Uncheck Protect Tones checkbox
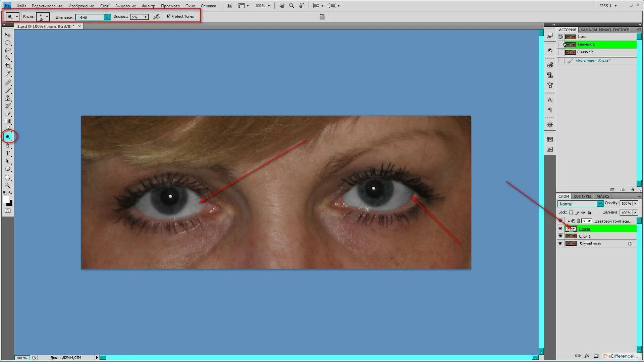 (169, 16)
